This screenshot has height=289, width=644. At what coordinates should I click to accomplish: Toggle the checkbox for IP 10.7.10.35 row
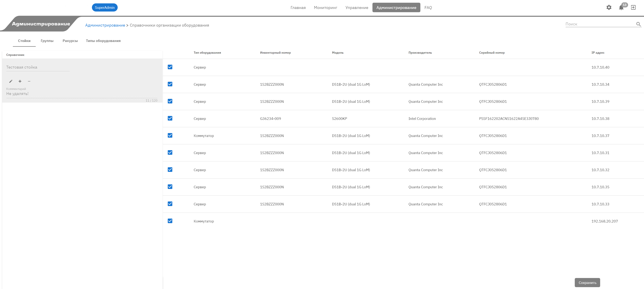[170, 187]
